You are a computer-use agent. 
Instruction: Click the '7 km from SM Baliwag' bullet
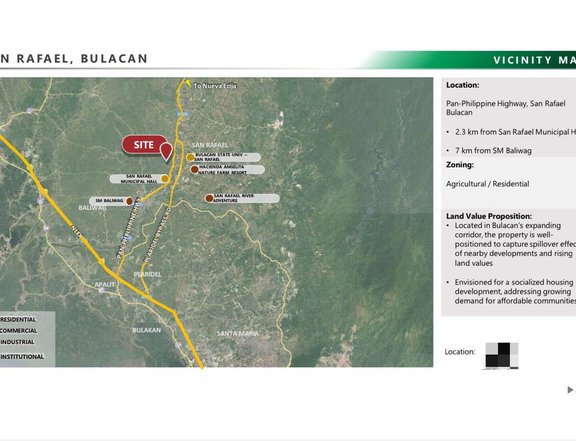click(x=489, y=150)
